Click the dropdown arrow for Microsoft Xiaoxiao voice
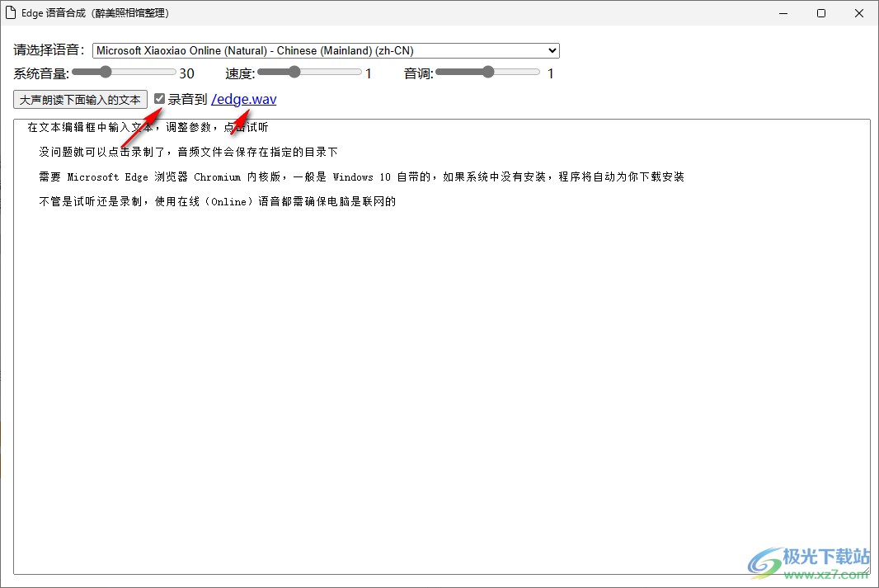The width and height of the screenshot is (879, 588). pos(552,50)
